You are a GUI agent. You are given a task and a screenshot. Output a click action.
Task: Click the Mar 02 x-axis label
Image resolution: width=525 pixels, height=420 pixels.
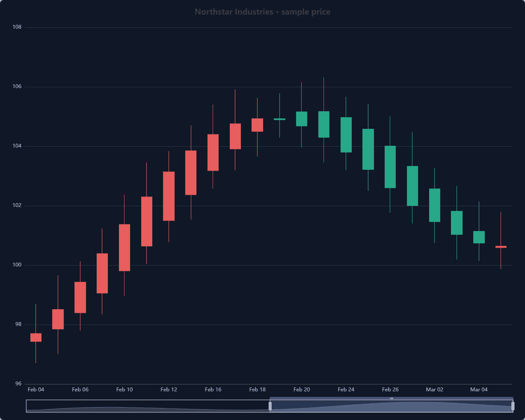pyautogui.click(x=435, y=390)
